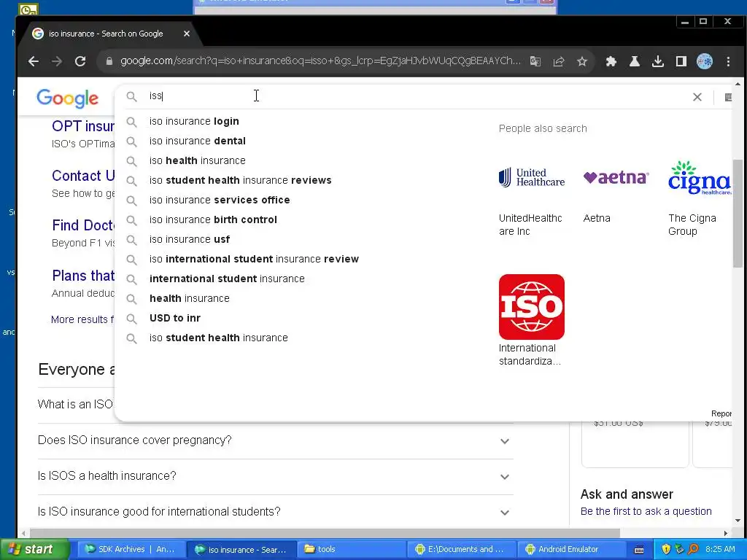This screenshot has width=747, height=560.
Task: Choose suggestion 'iso insurance login'
Action: (x=194, y=121)
